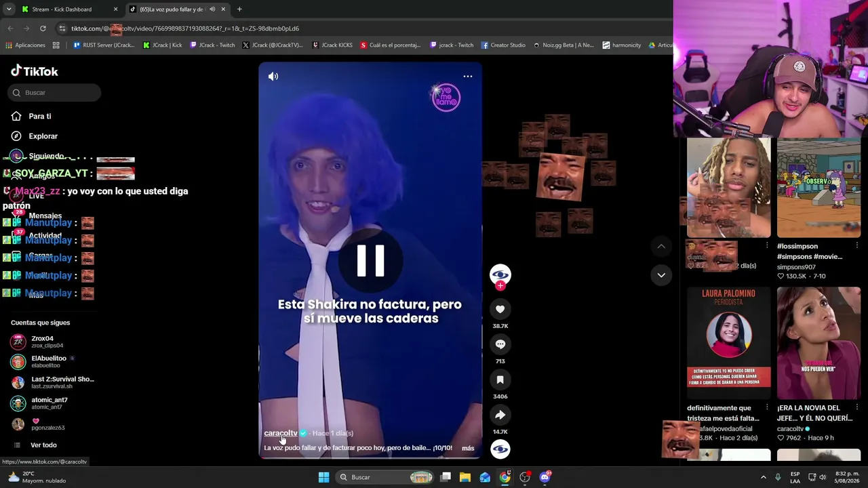Open the tab search dropdown arrow
Image resolution: width=868 pixels, height=488 pixels.
click(8, 9)
